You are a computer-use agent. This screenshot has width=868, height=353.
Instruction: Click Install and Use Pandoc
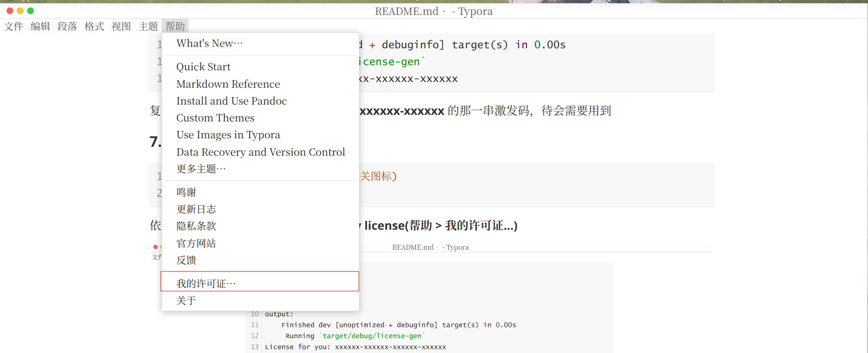[x=231, y=101]
